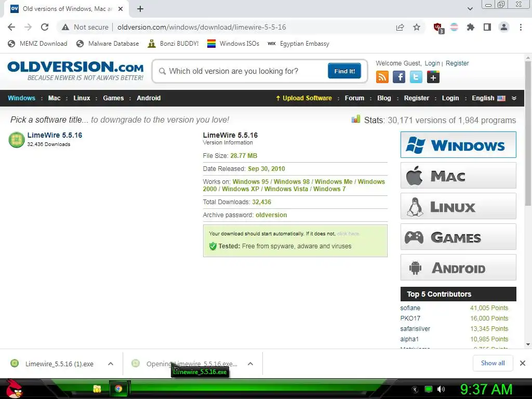Click the LimeWire 5.5.16 green logo

[x=16, y=140]
